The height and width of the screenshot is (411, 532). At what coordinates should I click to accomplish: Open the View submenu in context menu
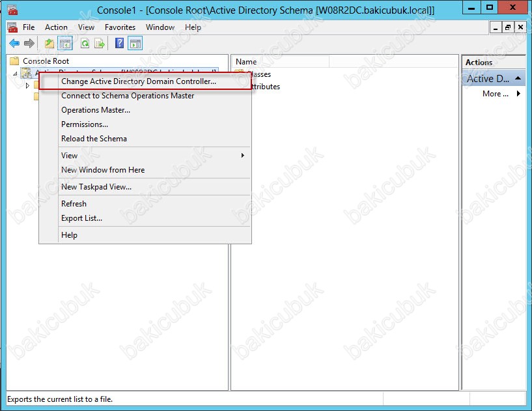click(145, 156)
